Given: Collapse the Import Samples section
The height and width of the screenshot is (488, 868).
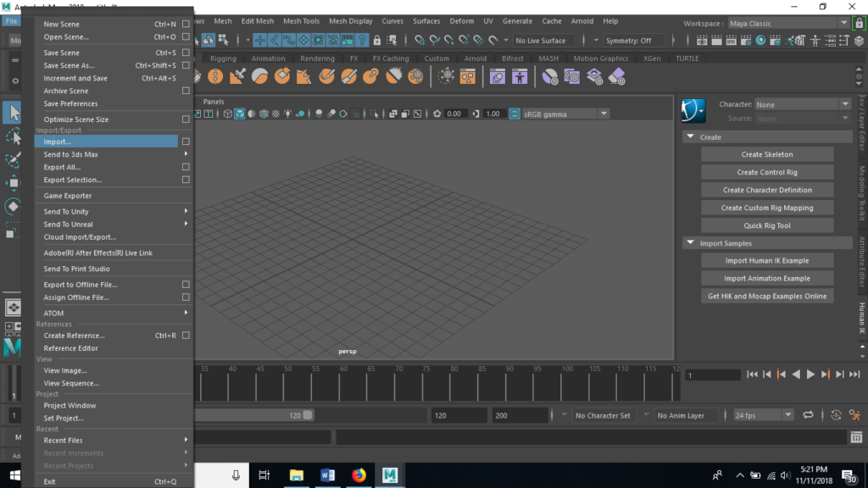Looking at the screenshot, I should [x=690, y=243].
